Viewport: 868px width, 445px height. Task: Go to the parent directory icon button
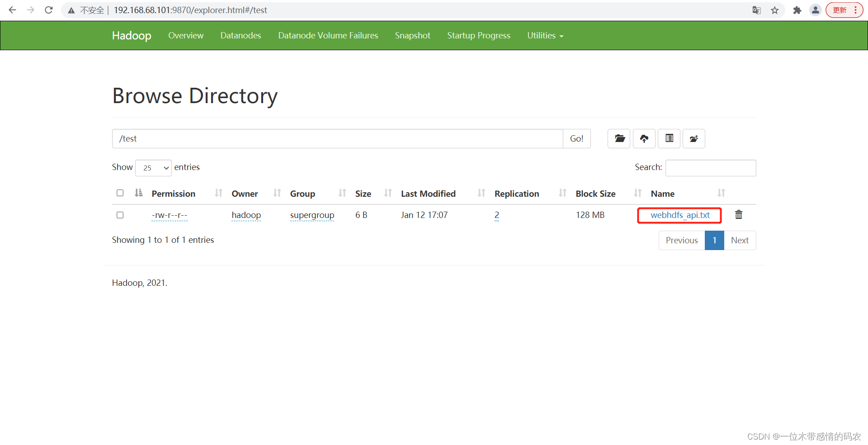coord(694,138)
